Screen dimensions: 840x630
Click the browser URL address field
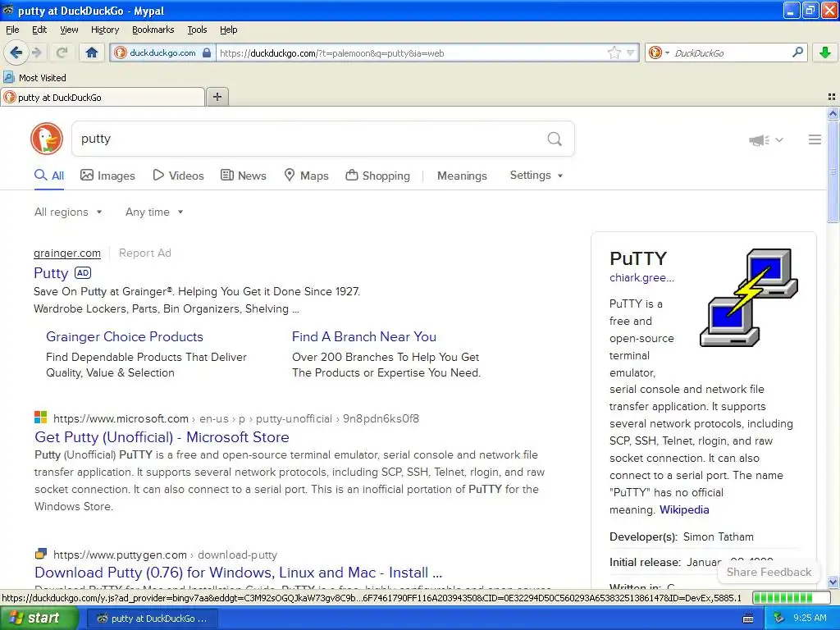tap(410, 53)
